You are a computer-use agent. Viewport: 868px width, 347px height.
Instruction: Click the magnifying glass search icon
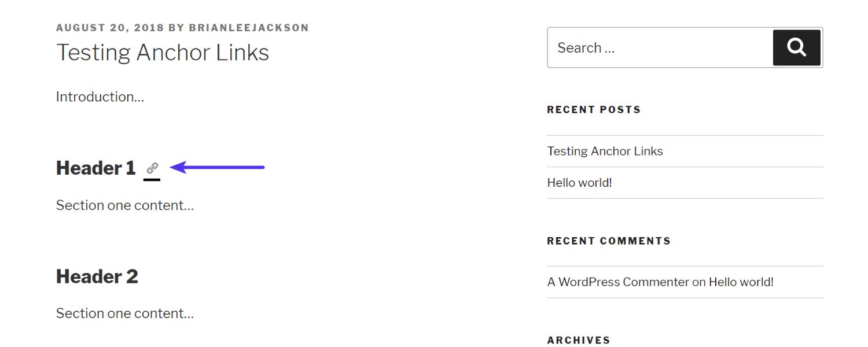[x=797, y=47]
